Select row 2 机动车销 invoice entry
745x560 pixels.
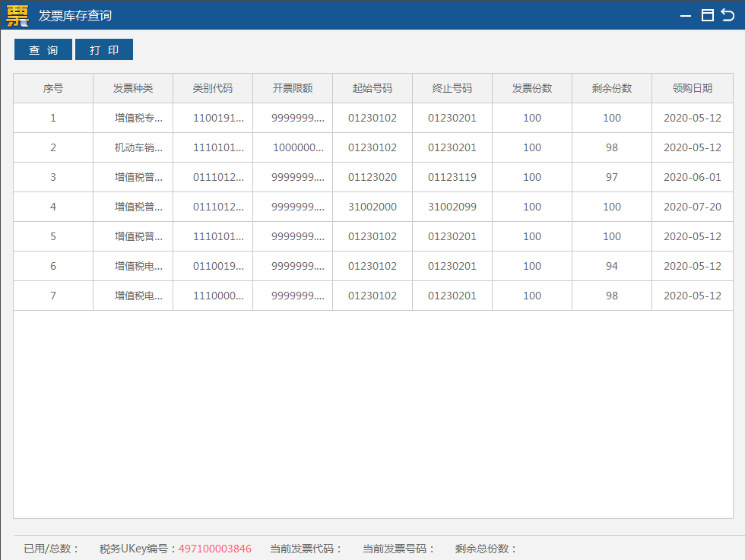point(138,147)
